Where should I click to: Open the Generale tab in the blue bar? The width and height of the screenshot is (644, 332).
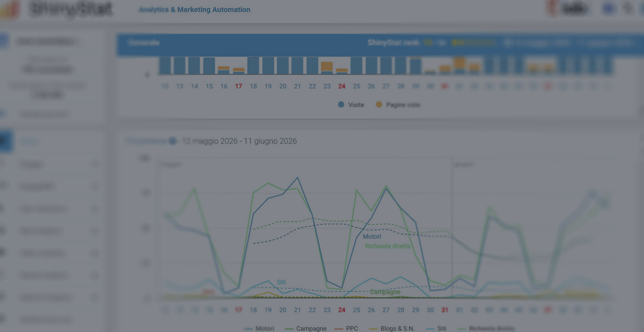(144, 43)
